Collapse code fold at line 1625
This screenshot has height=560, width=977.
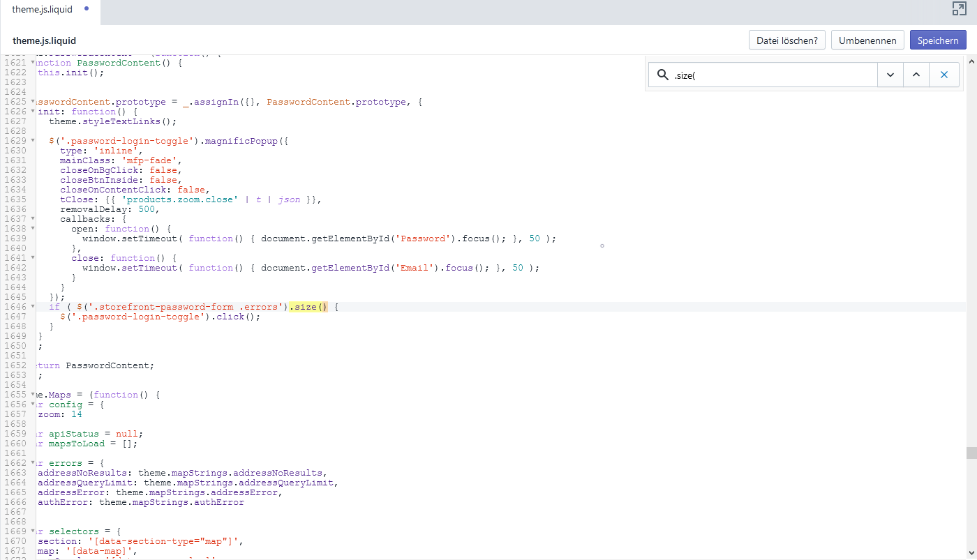click(32, 102)
